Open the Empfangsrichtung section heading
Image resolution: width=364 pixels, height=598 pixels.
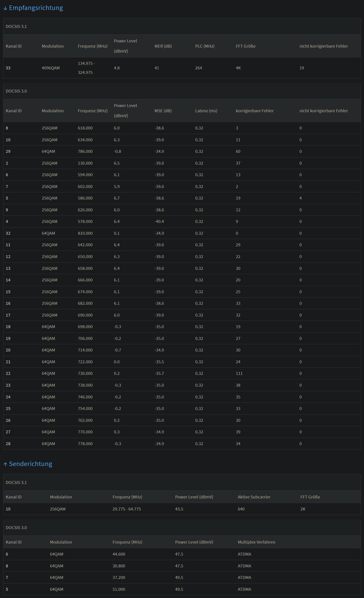click(x=36, y=8)
